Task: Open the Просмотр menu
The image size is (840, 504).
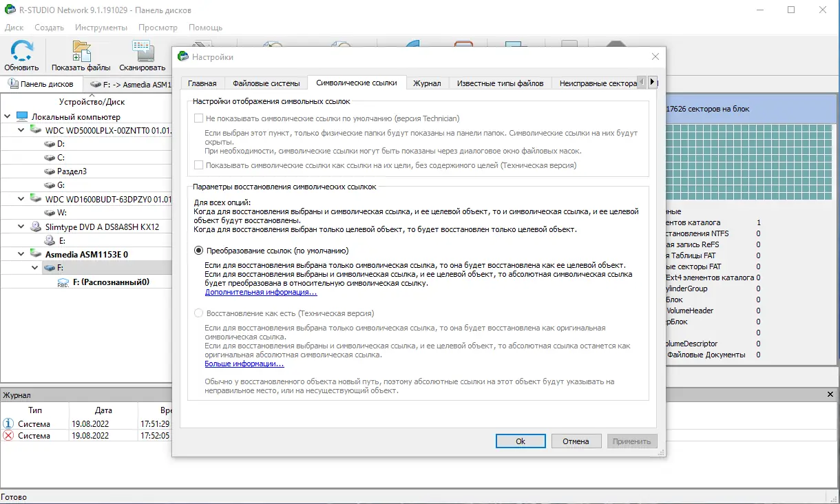Action: (x=158, y=28)
